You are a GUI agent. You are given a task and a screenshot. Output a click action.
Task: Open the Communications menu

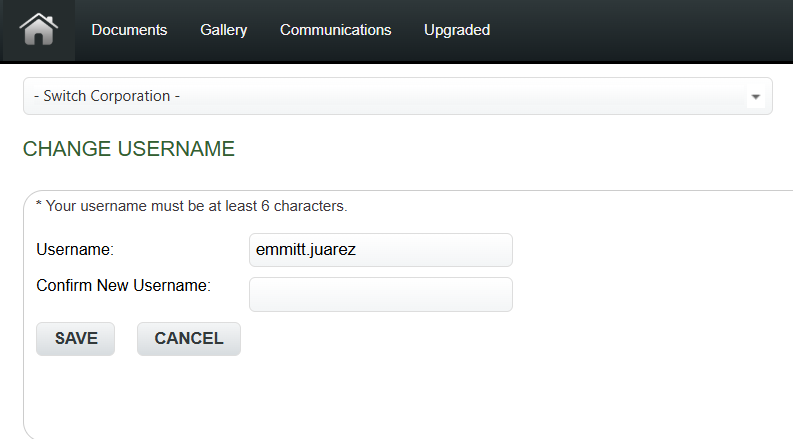point(335,30)
